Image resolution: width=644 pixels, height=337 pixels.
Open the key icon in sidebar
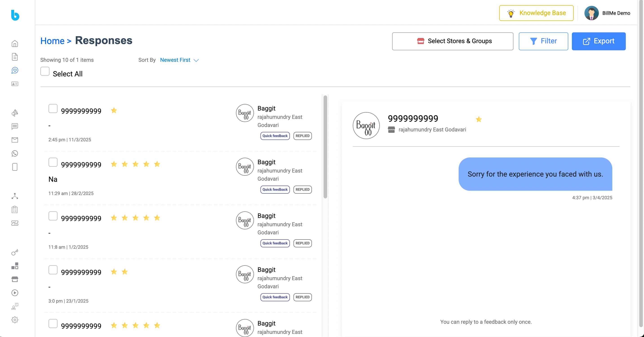click(15, 252)
